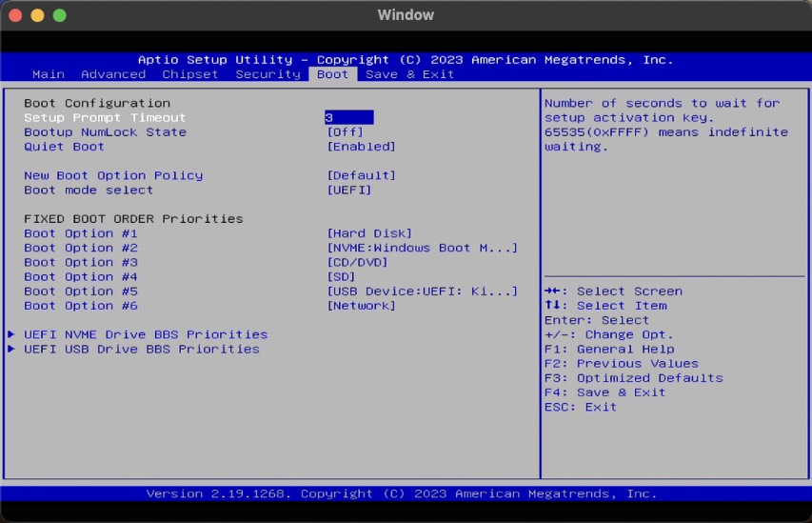
Task: Click the F1: General Help hint
Action: click(x=609, y=350)
